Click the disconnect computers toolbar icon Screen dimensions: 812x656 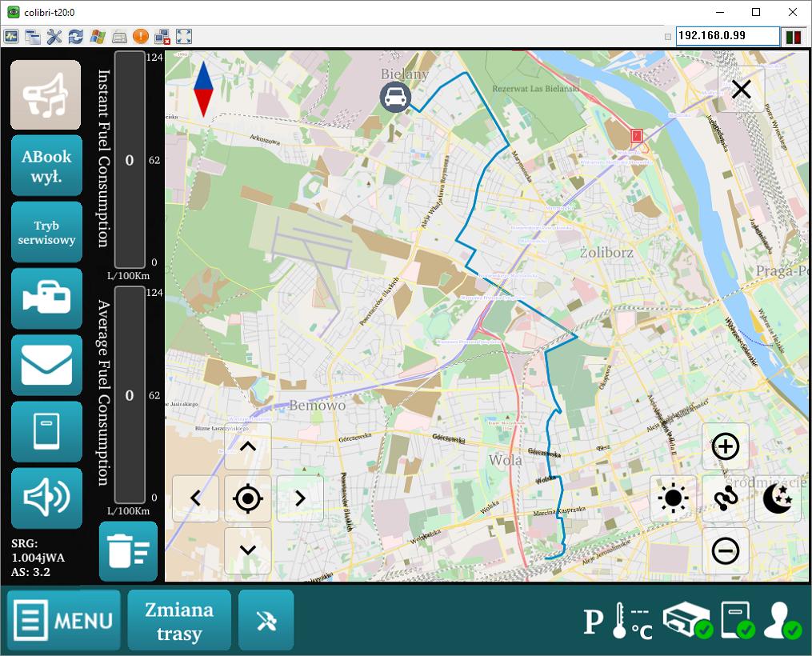162,36
